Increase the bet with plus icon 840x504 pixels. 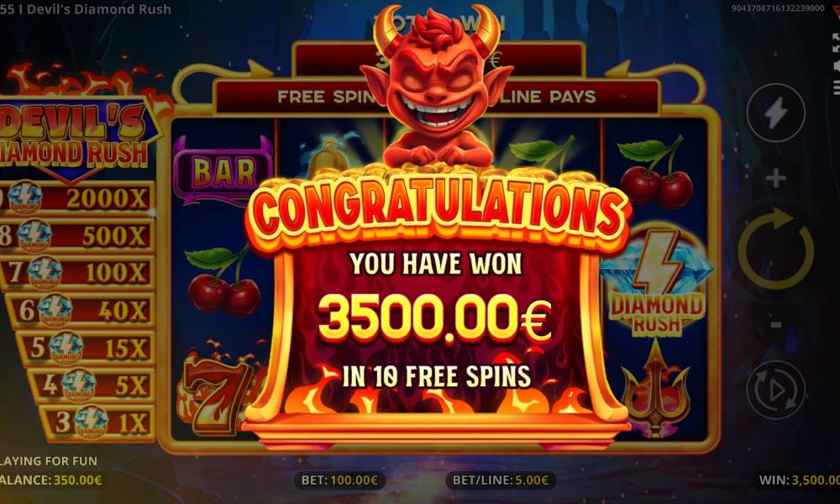tap(775, 178)
